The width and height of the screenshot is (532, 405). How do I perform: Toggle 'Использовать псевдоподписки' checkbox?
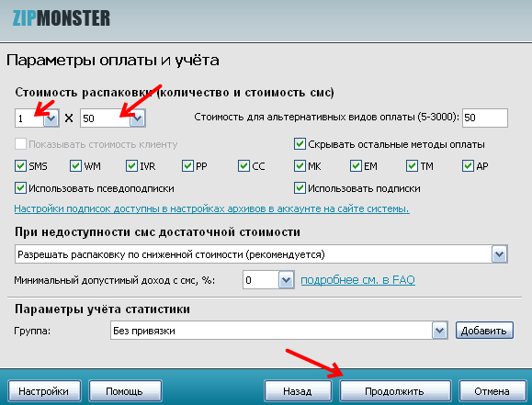pos(21,188)
